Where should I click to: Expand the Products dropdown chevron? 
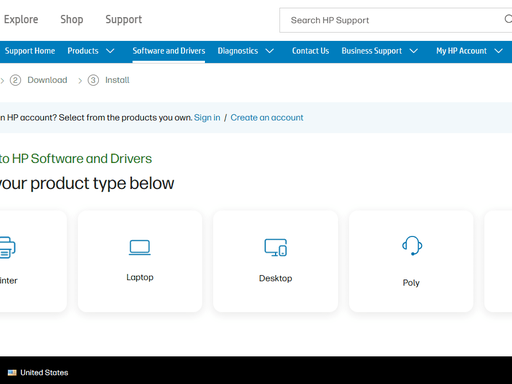tap(110, 51)
